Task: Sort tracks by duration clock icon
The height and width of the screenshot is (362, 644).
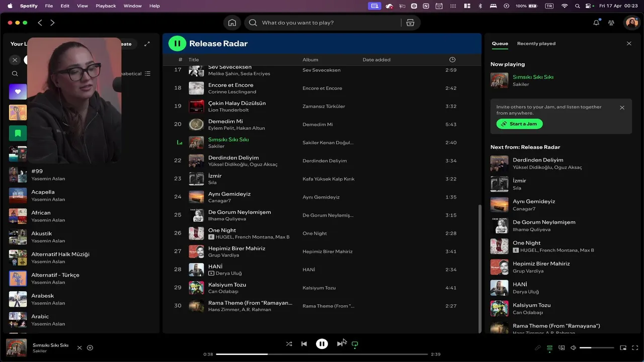Action: click(x=452, y=59)
